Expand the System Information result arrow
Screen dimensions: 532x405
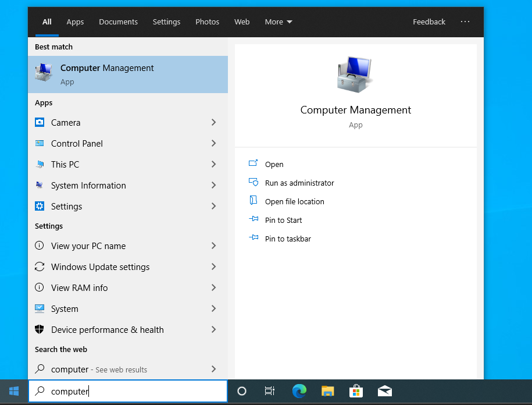click(x=214, y=185)
